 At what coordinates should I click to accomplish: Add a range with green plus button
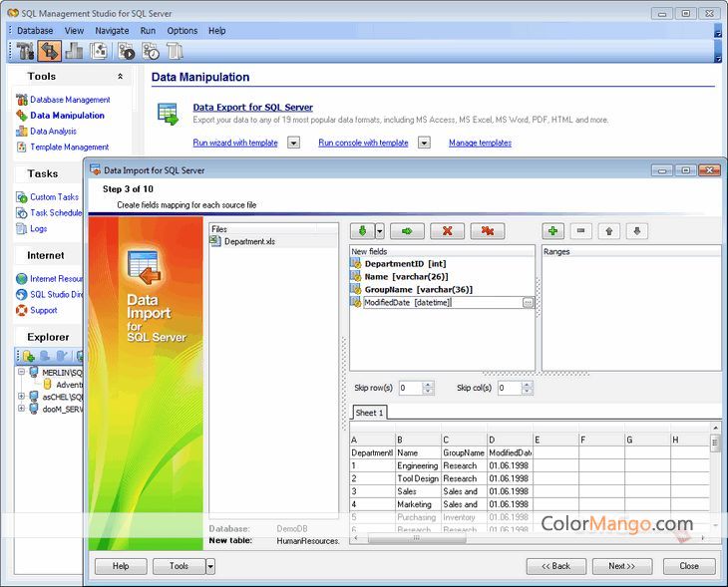(552, 231)
